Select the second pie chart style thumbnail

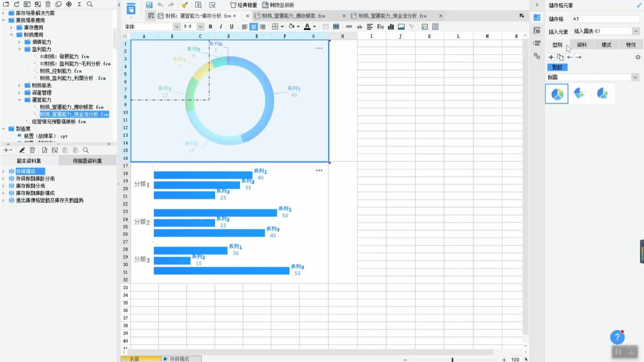(x=579, y=94)
